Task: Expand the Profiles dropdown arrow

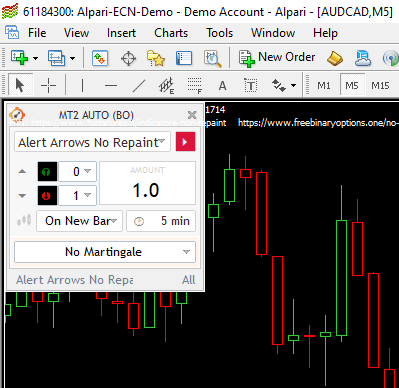Action: (x=72, y=58)
